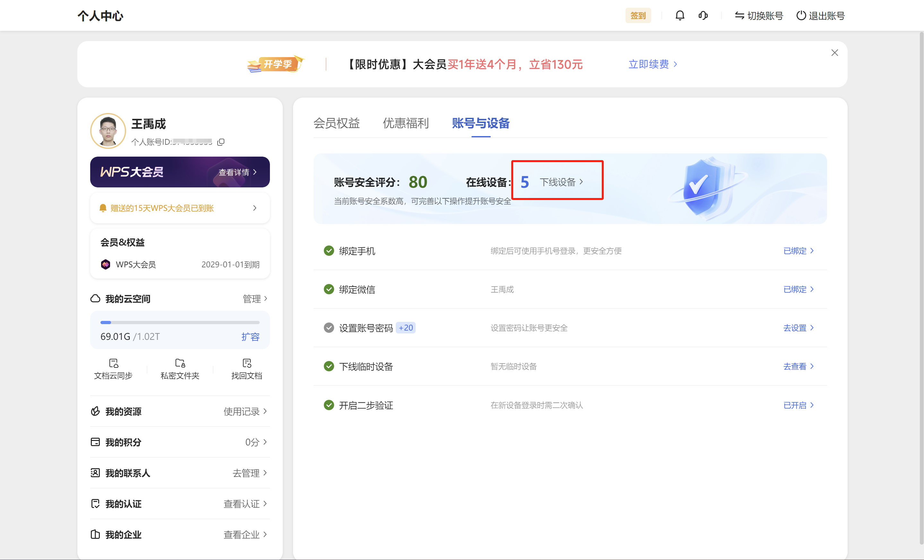
Task: Click the 我的云空间 cloud icon
Action: [x=95, y=298]
